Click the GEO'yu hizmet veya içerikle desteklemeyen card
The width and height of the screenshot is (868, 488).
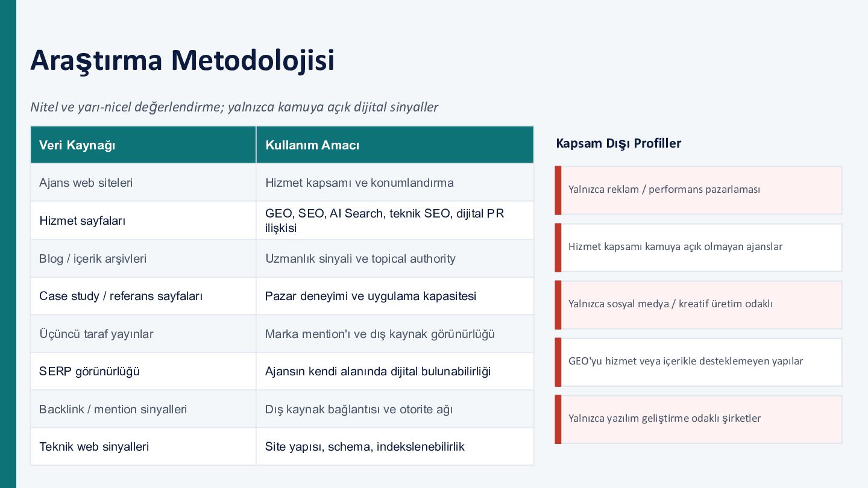coord(699,362)
